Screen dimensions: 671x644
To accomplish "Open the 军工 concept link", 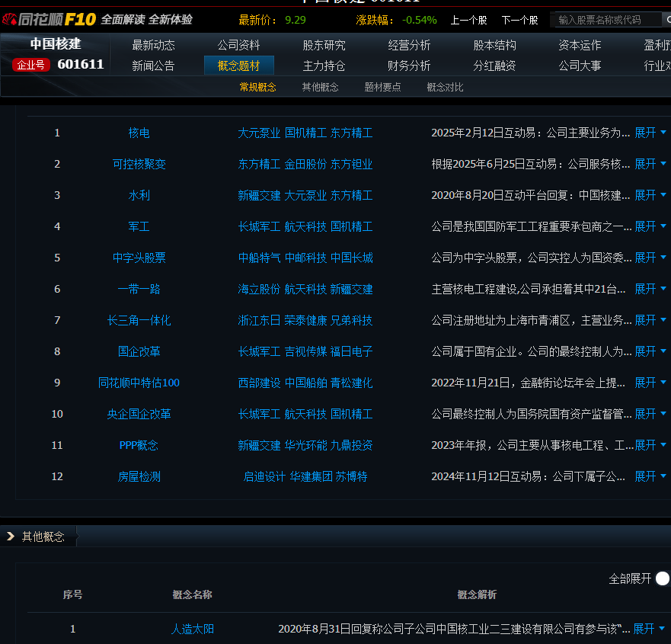I will (x=139, y=226).
